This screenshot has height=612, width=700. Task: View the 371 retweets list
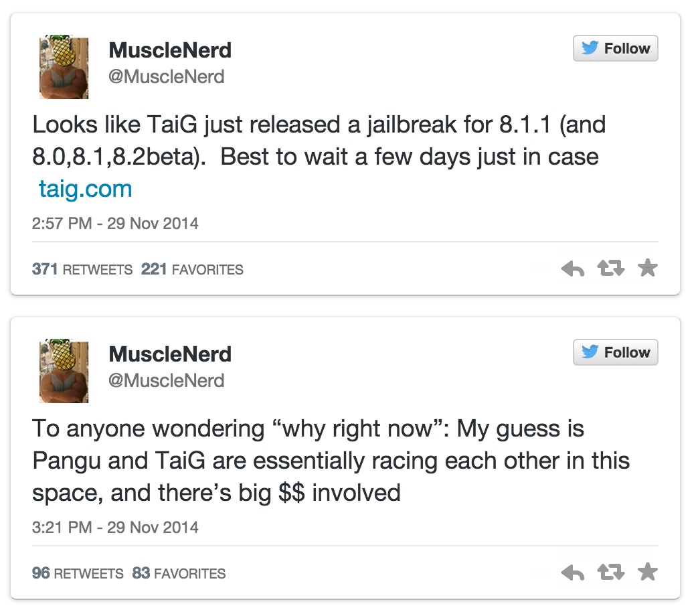(82, 270)
